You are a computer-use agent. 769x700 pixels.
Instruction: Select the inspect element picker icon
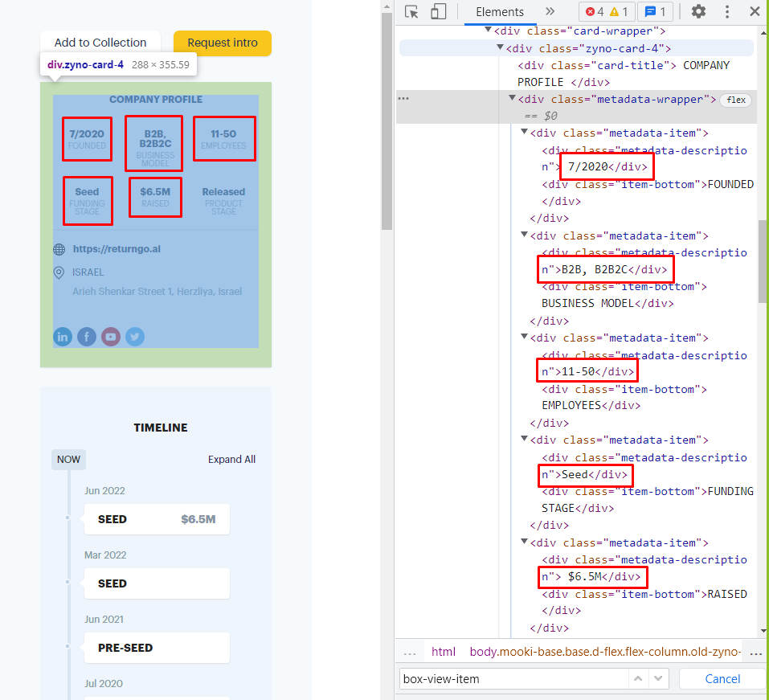point(411,12)
